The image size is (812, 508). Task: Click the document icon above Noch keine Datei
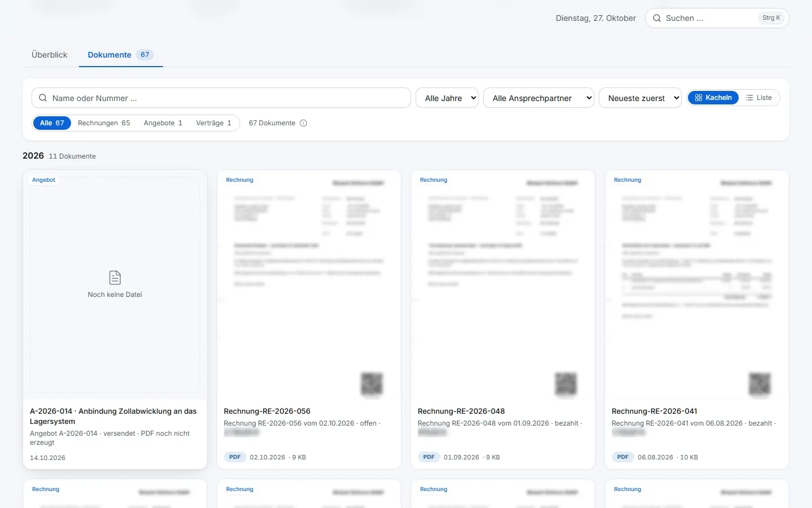[x=115, y=278]
